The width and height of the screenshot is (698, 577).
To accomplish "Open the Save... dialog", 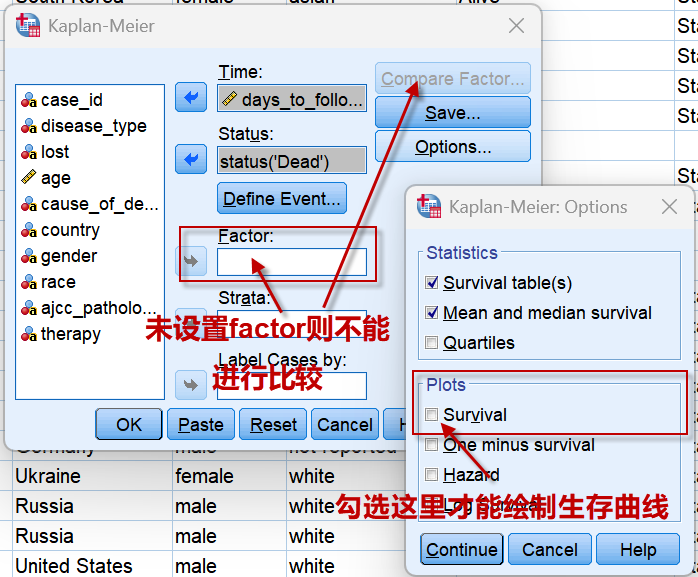I will click(452, 113).
